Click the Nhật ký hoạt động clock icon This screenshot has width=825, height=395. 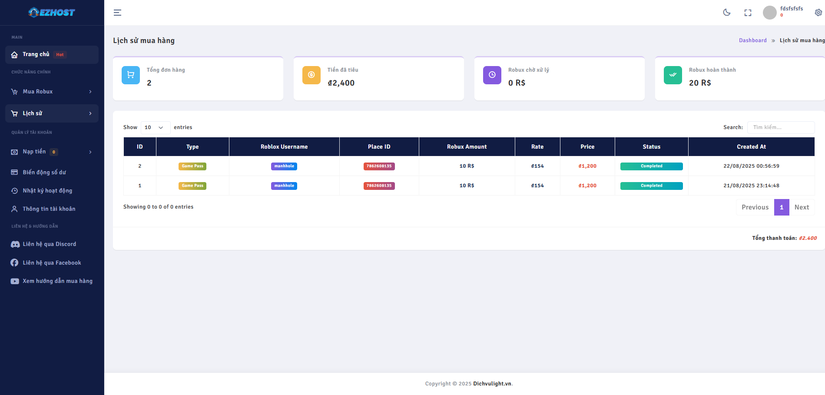point(14,190)
